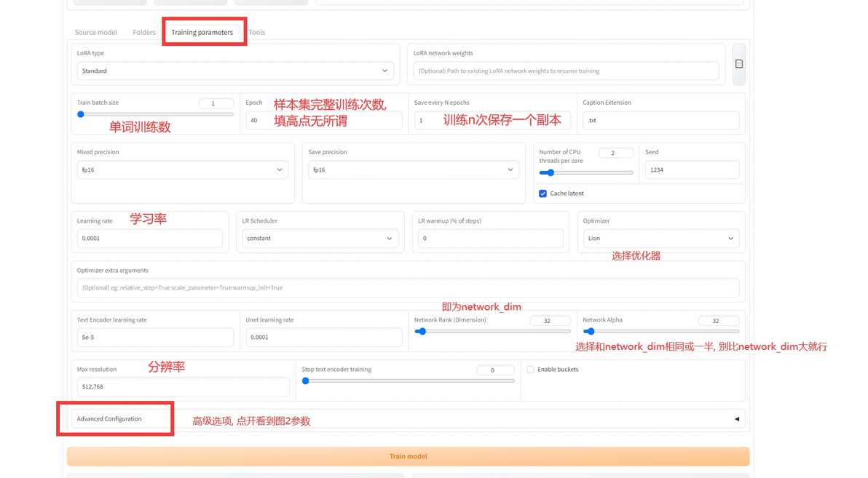The image size is (868, 478).
Task: Click the Network Rank number box
Action: click(551, 321)
